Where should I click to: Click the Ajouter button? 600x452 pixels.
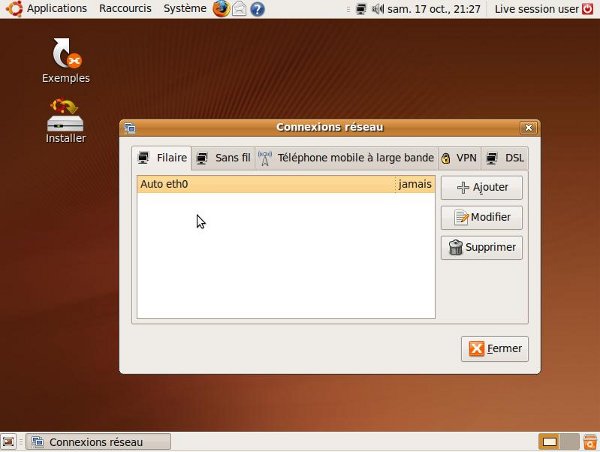point(481,187)
